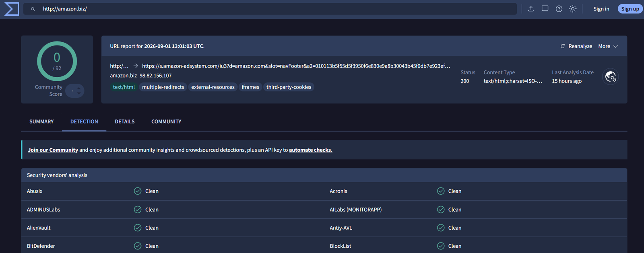Click the '15 hours ago' analysis date
The height and width of the screenshot is (253, 644).
tap(567, 81)
